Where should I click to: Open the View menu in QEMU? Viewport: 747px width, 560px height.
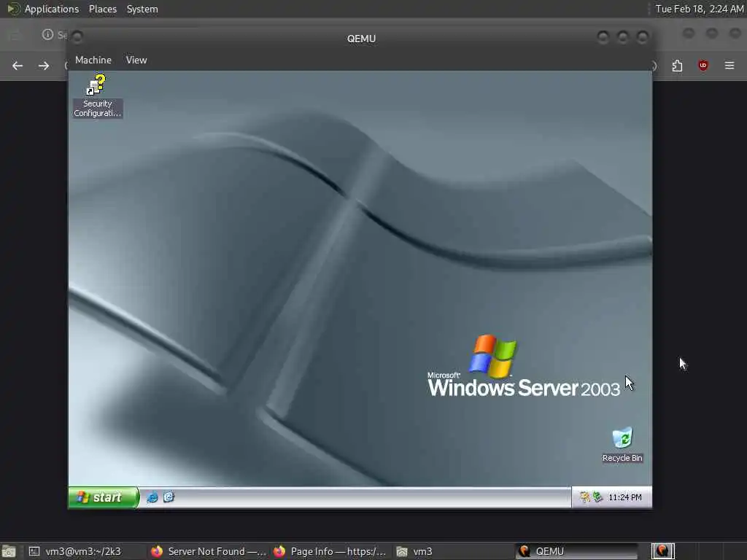(x=136, y=60)
